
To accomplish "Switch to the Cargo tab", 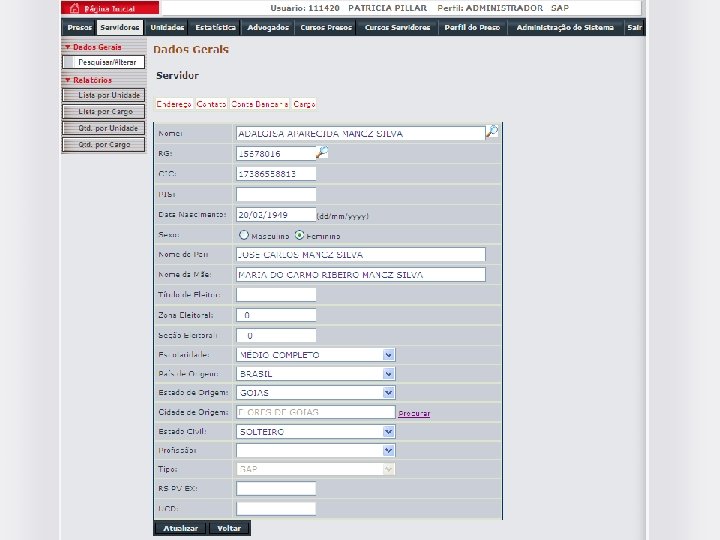I will pos(304,104).
